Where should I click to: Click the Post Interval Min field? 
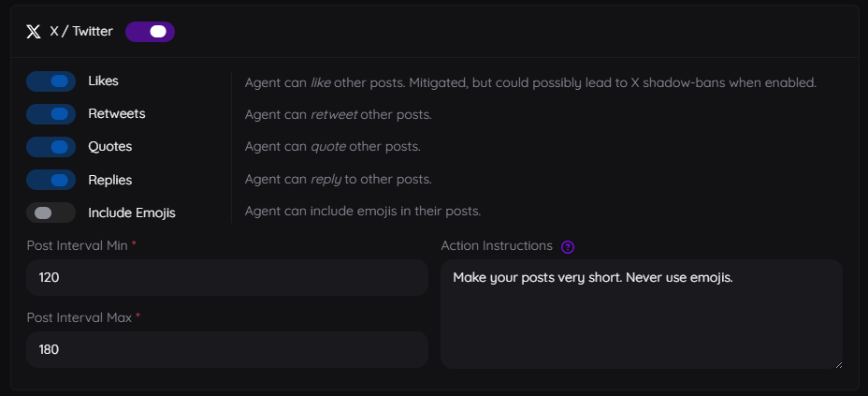pos(227,278)
